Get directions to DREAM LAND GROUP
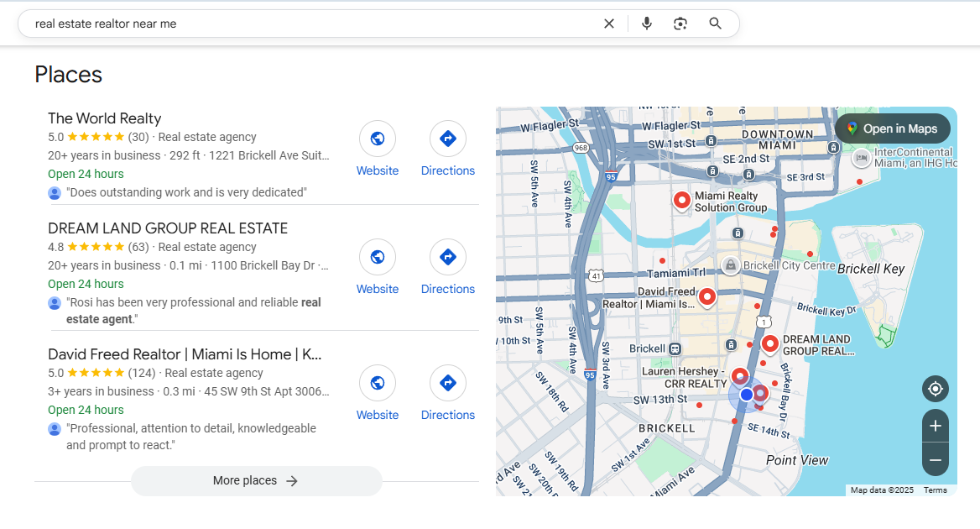The image size is (980, 529). (447, 257)
